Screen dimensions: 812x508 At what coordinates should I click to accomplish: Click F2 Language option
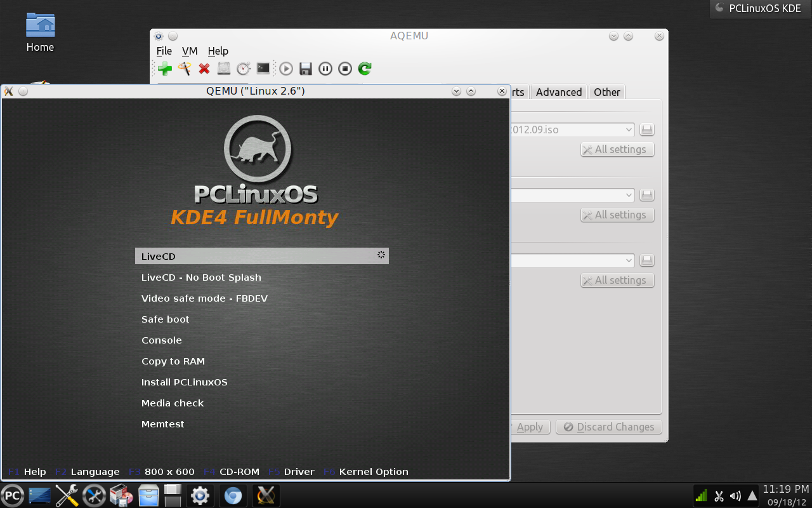[88, 472]
